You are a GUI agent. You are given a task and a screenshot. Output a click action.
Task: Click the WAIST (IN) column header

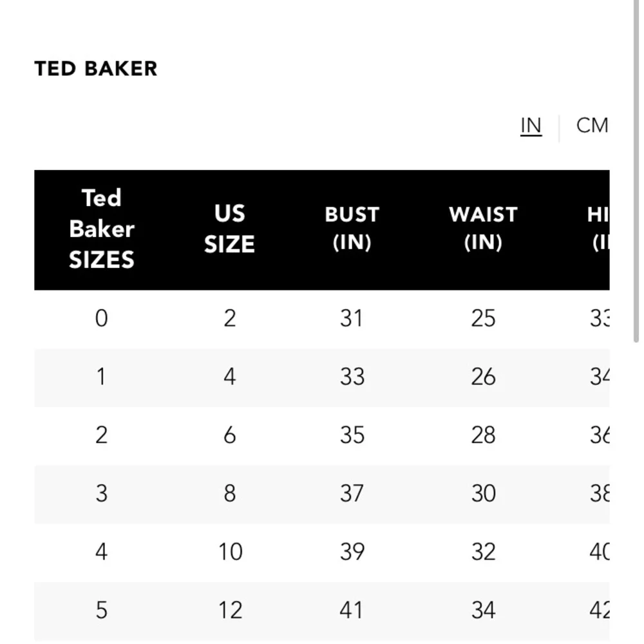point(483,229)
